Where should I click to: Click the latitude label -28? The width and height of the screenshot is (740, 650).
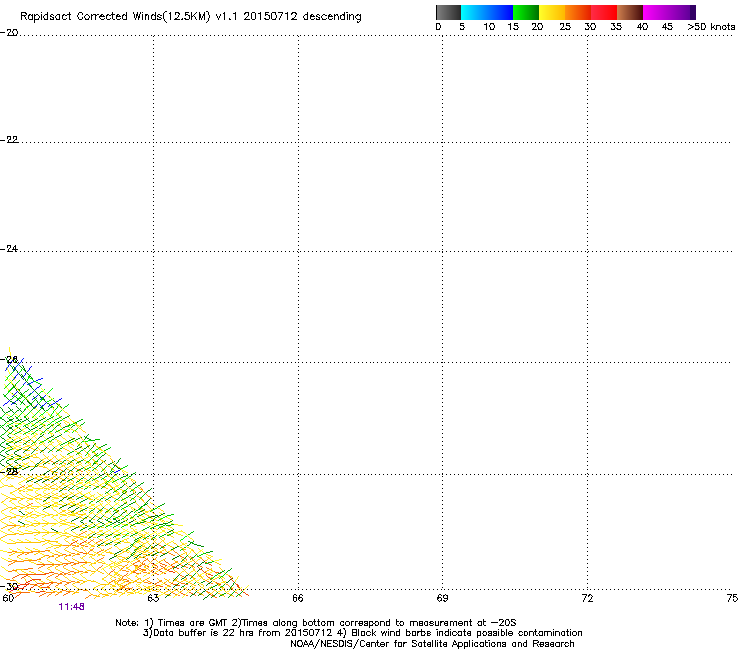tap(9, 472)
